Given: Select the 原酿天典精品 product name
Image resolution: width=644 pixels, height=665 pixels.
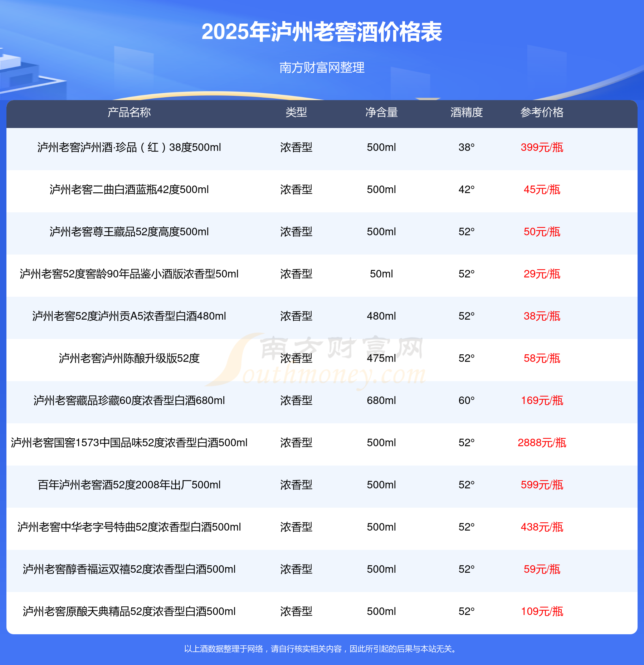Looking at the screenshot, I should 129,611.
